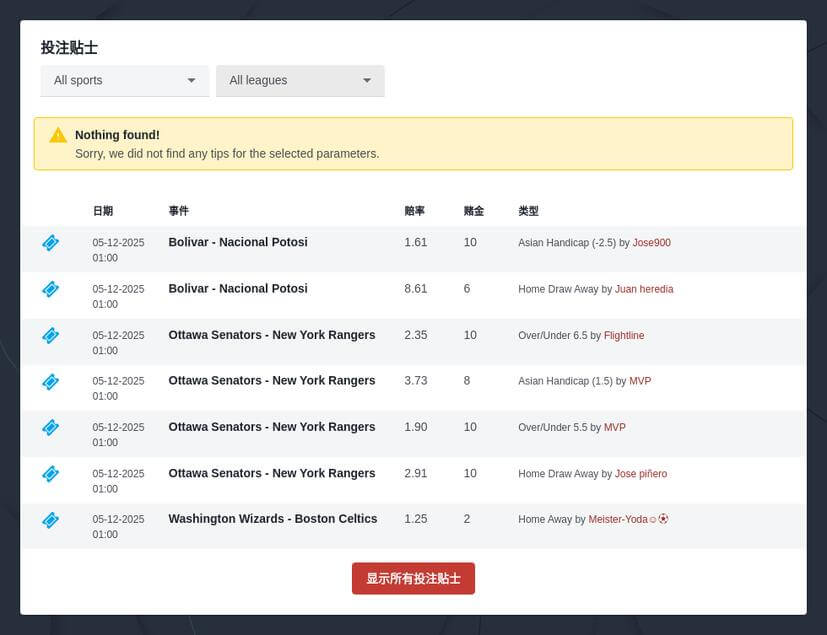Click ticket icon beside Juan heredia's tip

50,289
